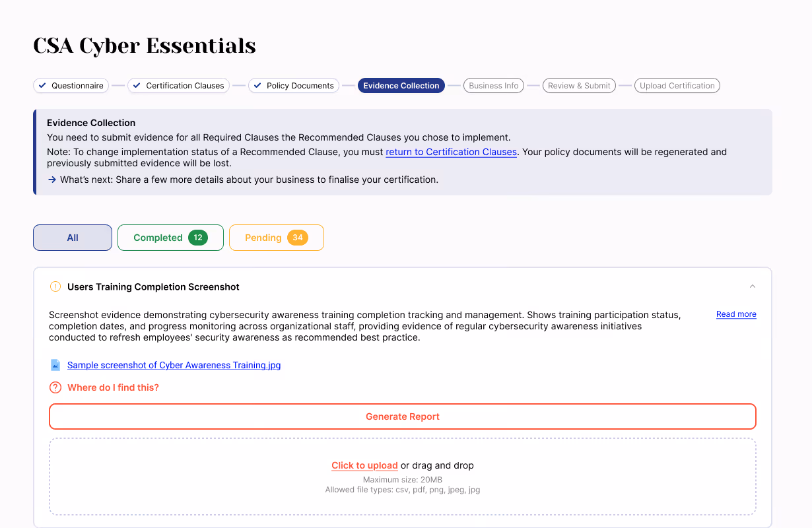The height and width of the screenshot is (528, 812).
Task: Go back to Certification Clauses step
Action: coord(178,86)
